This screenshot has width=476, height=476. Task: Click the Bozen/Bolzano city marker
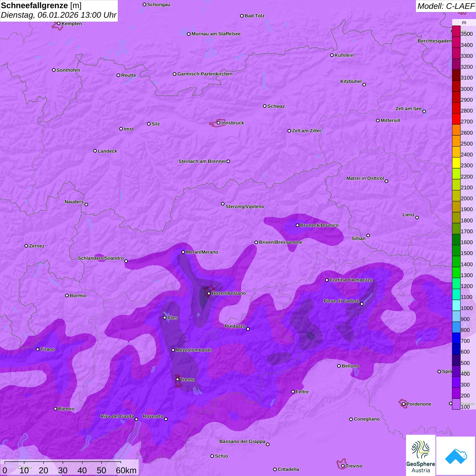209,293
